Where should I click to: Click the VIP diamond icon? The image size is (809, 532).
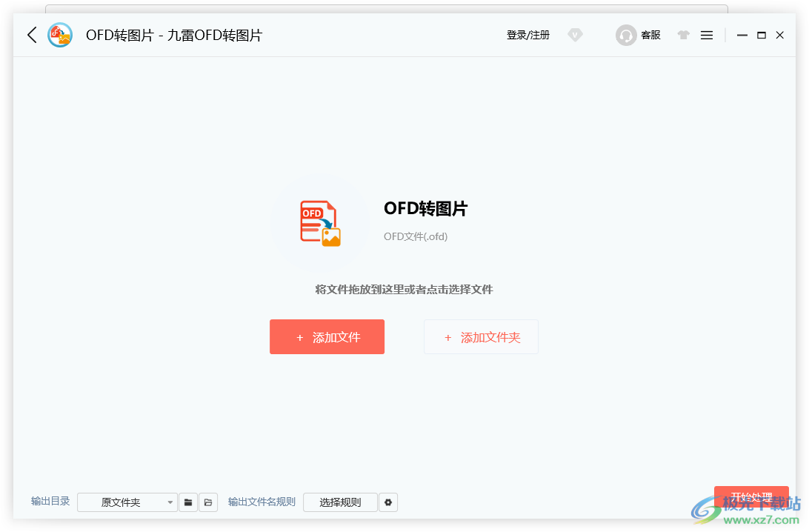[x=575, y=35]
